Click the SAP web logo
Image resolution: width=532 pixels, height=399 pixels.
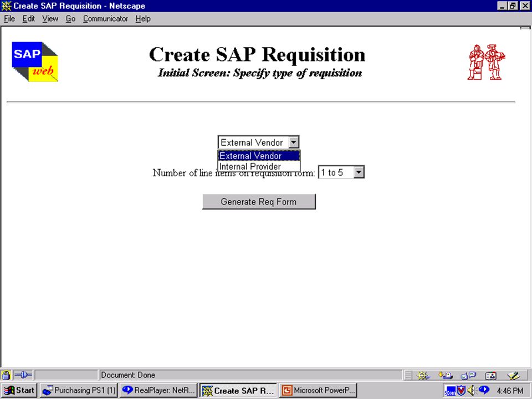point(34,62)
